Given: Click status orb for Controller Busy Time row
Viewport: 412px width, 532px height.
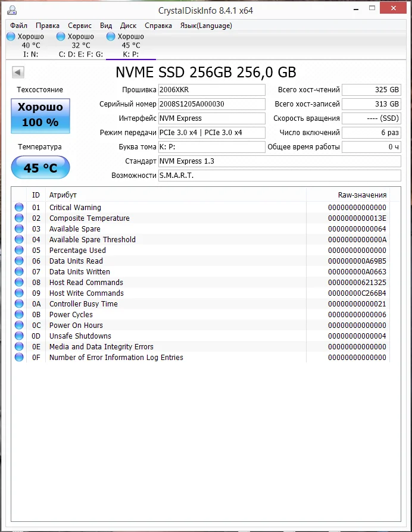Looking at the screenshot, I should click(19, 303).
